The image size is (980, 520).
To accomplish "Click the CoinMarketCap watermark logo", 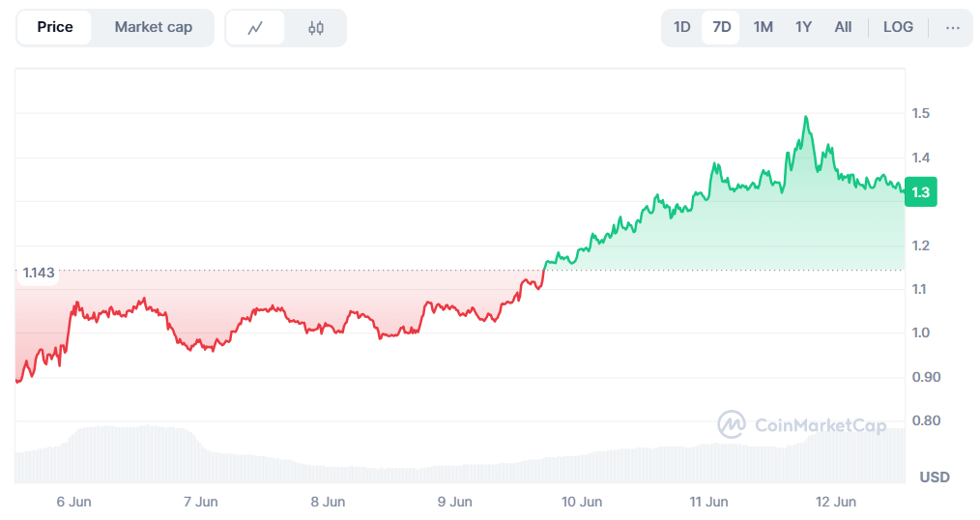I will [801, 424].
